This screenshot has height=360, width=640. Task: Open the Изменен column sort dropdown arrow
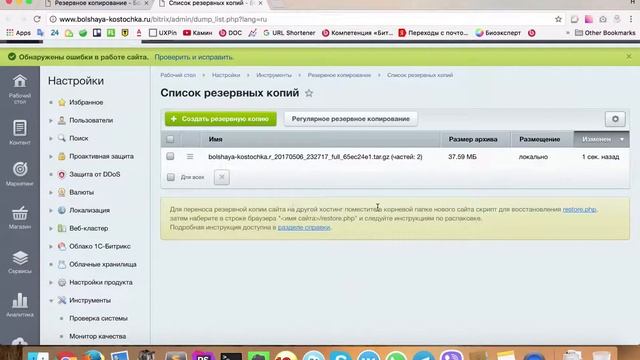pos(622,139)
